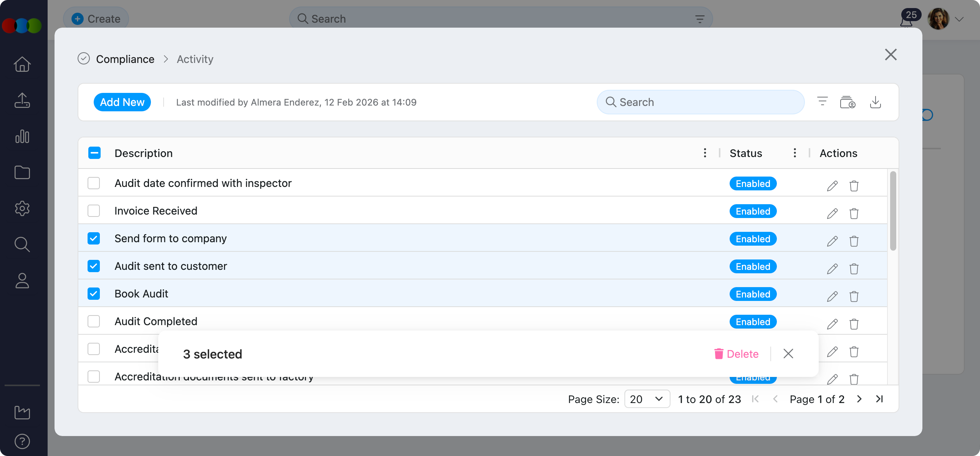980x456 pixels.
Task: Go back to Compliance in the breadcrumb
Action: click(125, 59)
